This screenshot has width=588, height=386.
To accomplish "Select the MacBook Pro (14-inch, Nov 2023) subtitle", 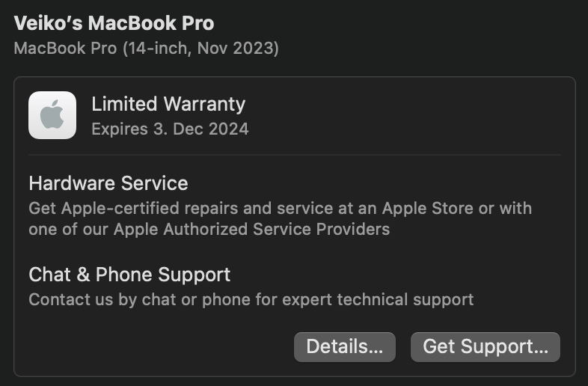I will point(146,49).
